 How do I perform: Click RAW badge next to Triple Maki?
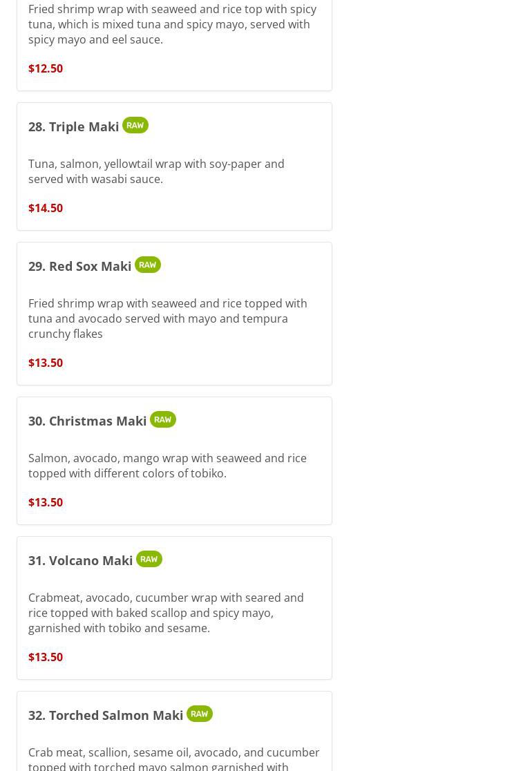(135, 125)
